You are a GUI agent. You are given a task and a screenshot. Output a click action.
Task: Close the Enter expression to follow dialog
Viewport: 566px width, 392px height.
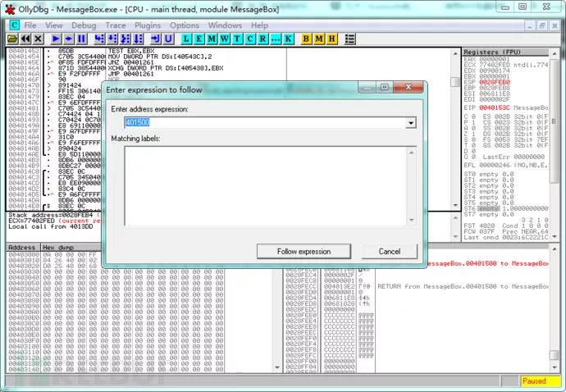[x=409, y=87]
